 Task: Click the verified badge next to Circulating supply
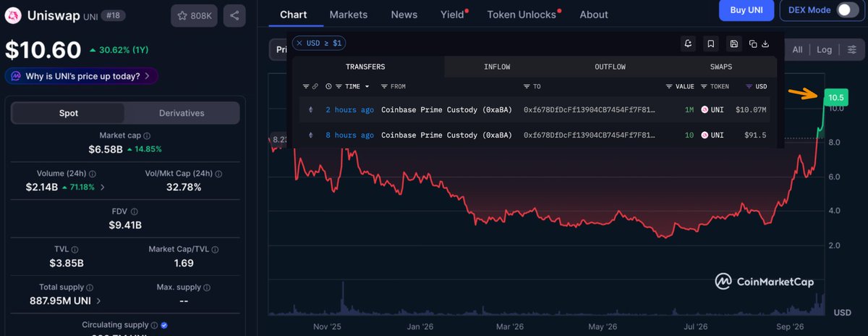(x=163, y=326)
